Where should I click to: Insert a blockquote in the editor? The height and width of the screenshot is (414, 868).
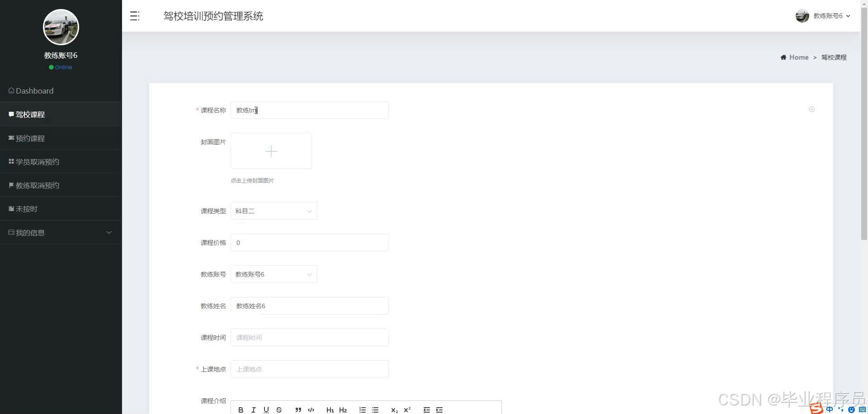click(298, 409)
